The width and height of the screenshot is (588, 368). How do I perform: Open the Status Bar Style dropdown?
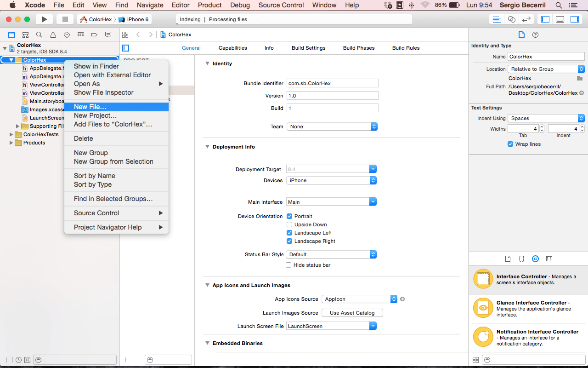tap(332, 254)
